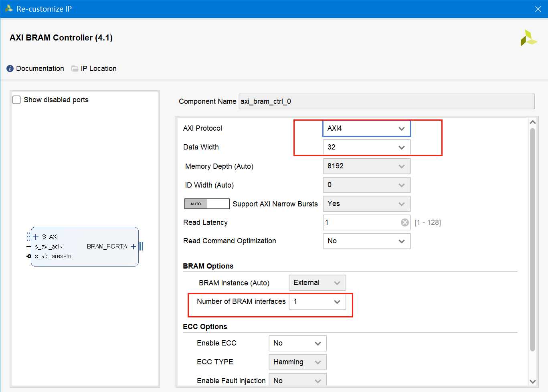
Task: Click the s_axi_aclk port label
Action: tap(49, 247)
